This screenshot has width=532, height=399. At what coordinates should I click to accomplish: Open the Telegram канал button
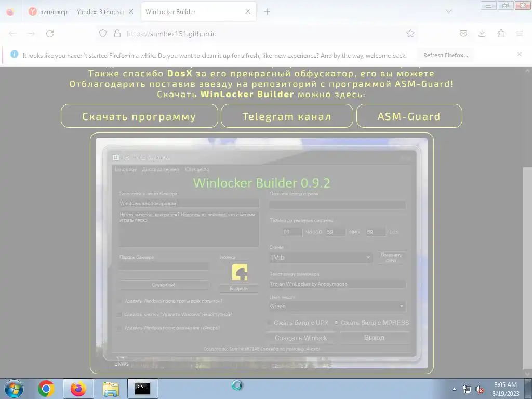(x=287, y=116)
